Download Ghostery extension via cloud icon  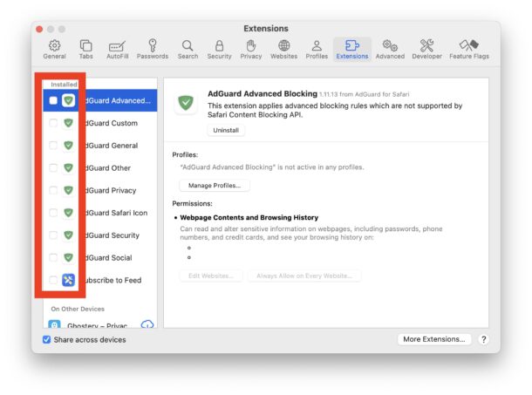point(147,325)
